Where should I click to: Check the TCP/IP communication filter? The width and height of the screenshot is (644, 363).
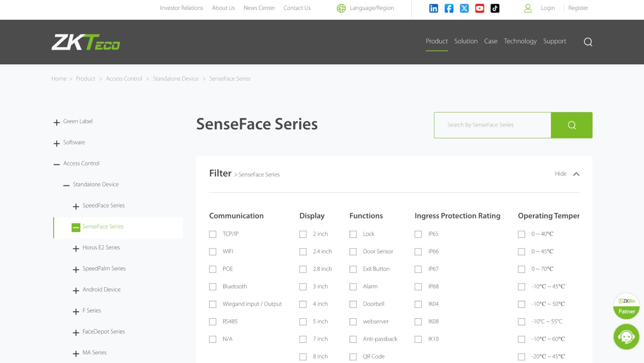(213, 234)
